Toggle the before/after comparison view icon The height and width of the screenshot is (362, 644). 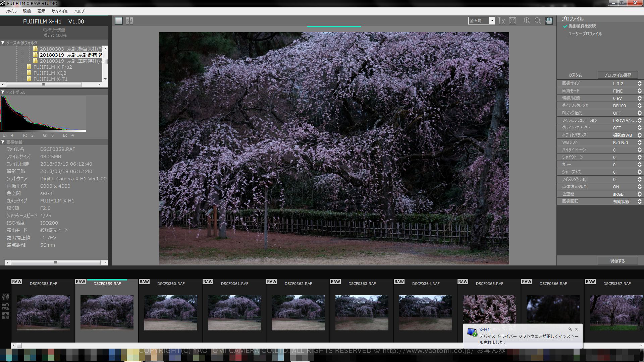(x=129, y=21)
